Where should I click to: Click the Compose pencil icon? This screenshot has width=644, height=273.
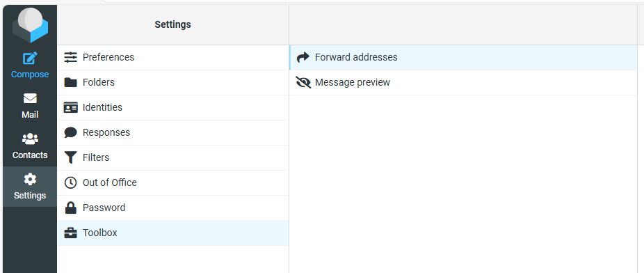(30, 58)
